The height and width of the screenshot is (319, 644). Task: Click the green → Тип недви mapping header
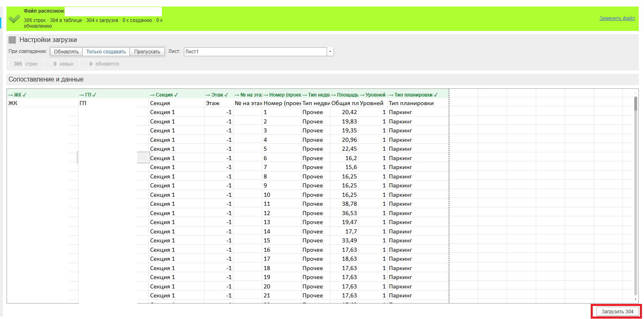[x=316, y=95]
